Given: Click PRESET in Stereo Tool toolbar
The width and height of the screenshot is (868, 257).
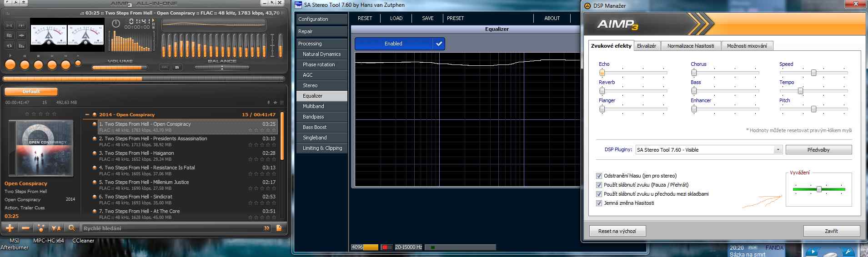Looking at the screenshot, I should click(455, 18).
